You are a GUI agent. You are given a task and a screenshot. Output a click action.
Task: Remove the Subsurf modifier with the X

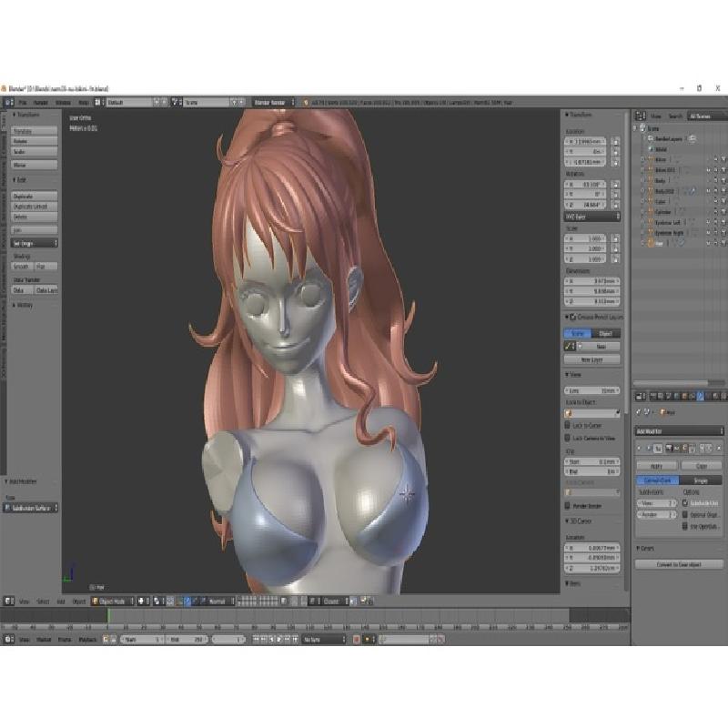(719, 448)
